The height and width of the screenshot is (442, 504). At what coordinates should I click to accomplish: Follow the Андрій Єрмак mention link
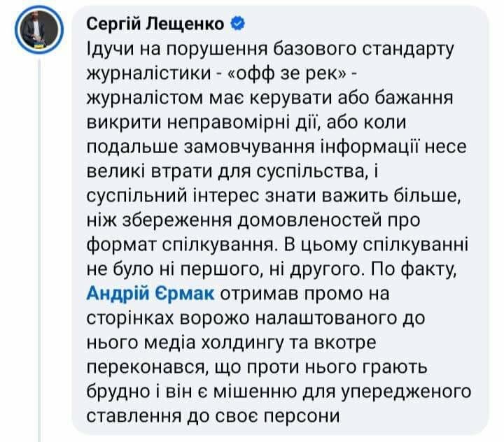(x=150, y=293)
